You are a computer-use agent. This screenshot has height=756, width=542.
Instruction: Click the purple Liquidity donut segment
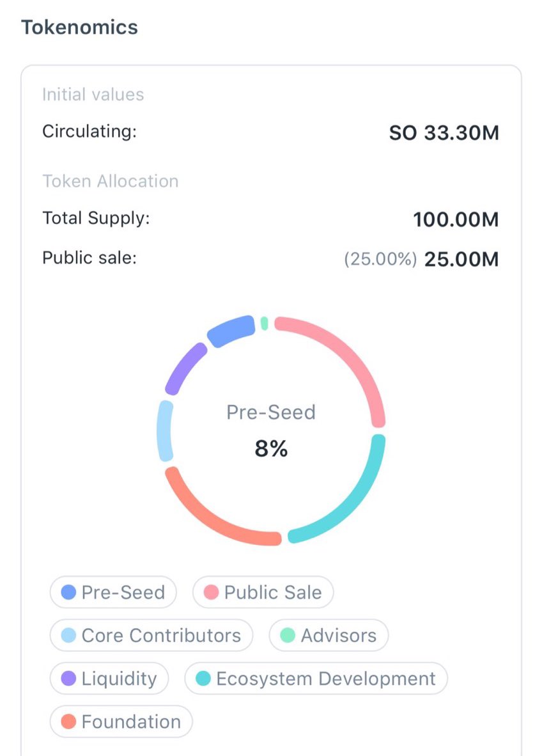point(183,368)
